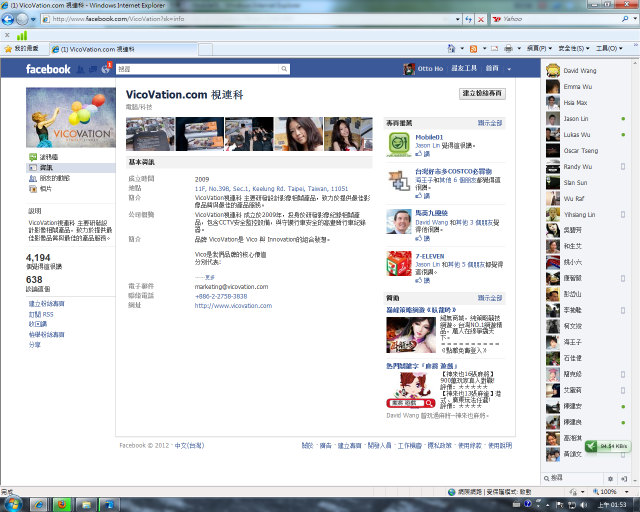This screenshot has height=512, width=640.
Task: Open Facebook messages icon
Action: 93,69
